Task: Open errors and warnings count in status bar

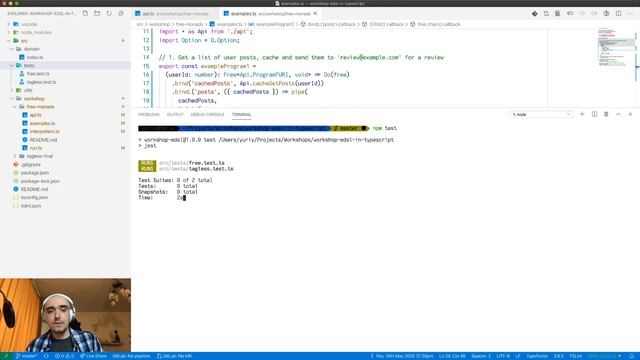Action: pos(64,356)
